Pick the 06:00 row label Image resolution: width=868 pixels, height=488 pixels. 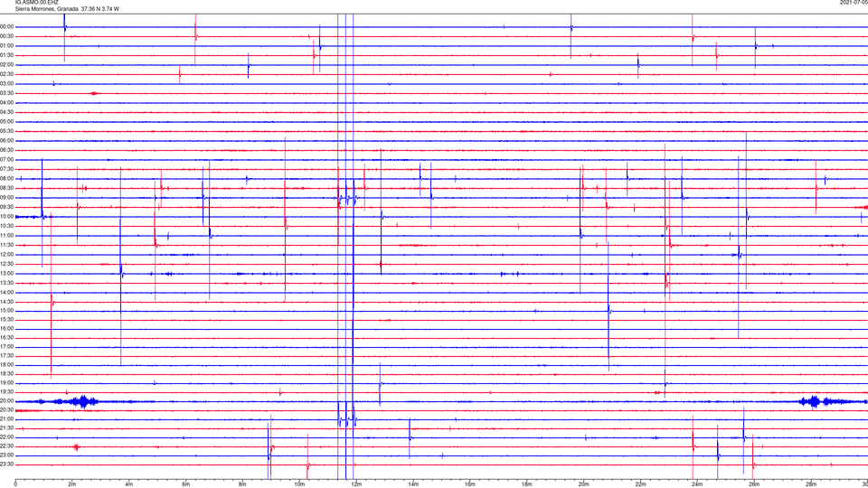tap(7, 141)
